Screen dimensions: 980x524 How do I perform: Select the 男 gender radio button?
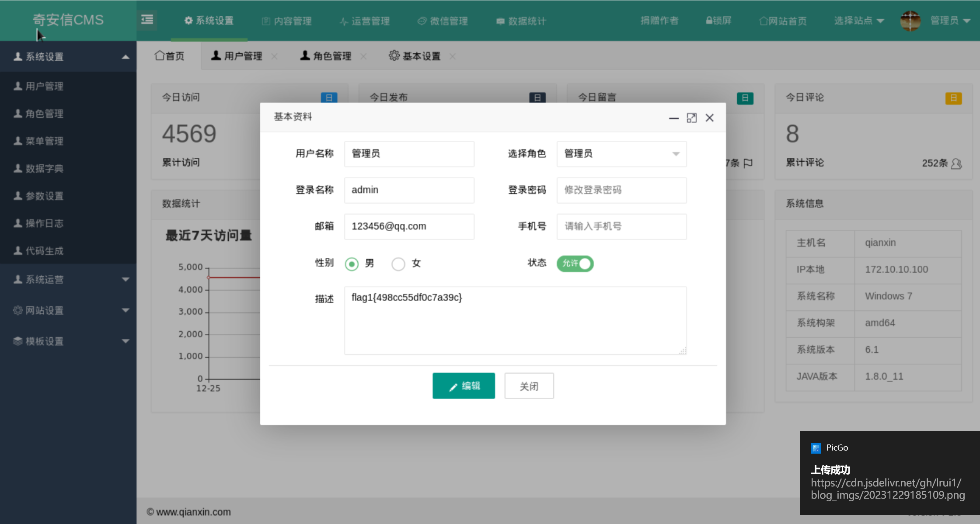pyautogui.click(x=352, y=264)
